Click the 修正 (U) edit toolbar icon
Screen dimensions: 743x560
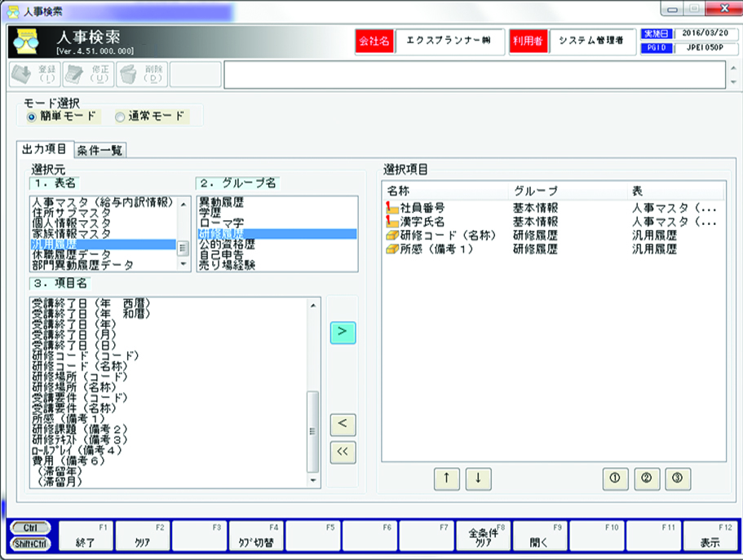coord(87,74)
